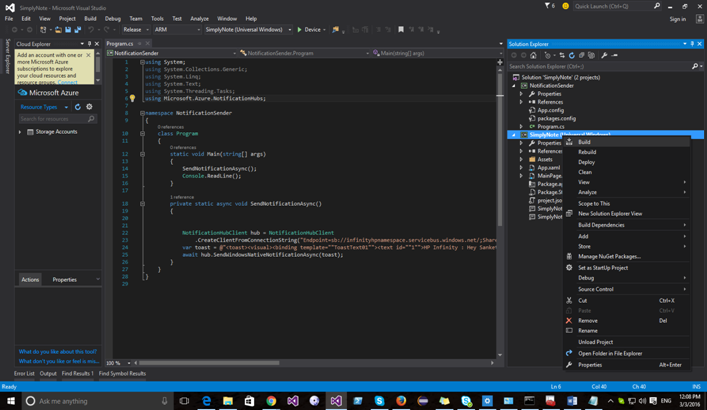
Task: Click the Solution Explorer properties wrench icon
Action: (604, 55)
